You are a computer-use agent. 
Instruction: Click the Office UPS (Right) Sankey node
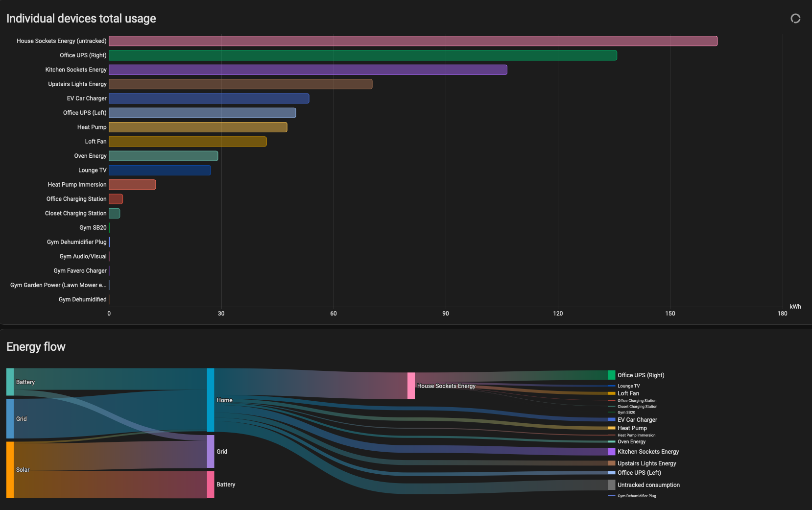click(x=612, y=375)
